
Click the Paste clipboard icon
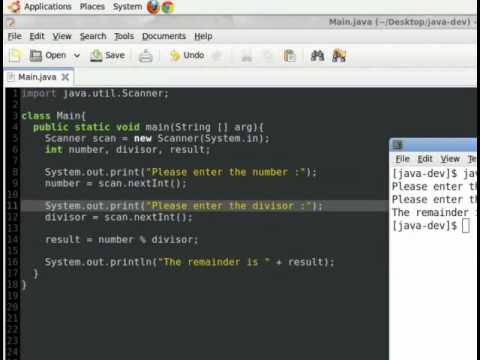click(289, 56)
